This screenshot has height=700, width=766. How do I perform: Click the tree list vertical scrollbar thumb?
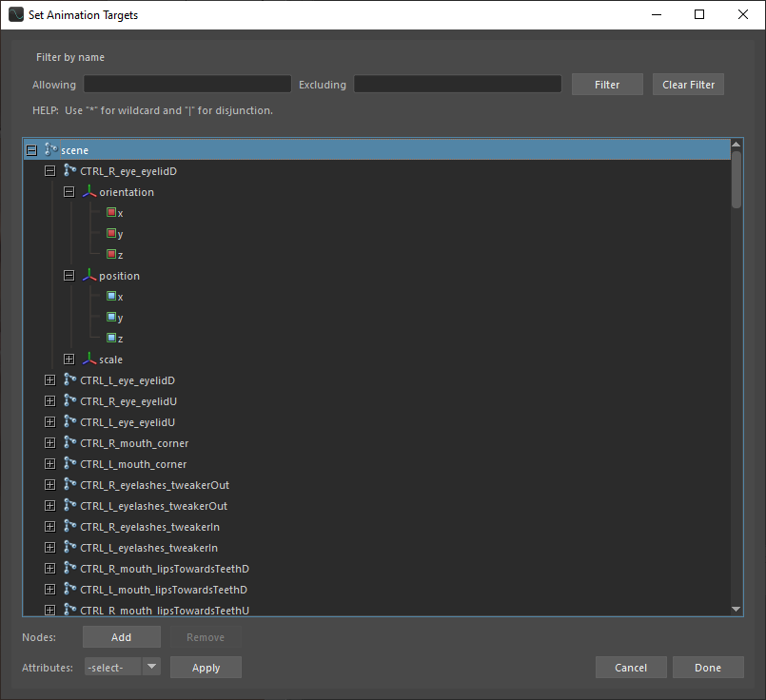coord(736,179)
